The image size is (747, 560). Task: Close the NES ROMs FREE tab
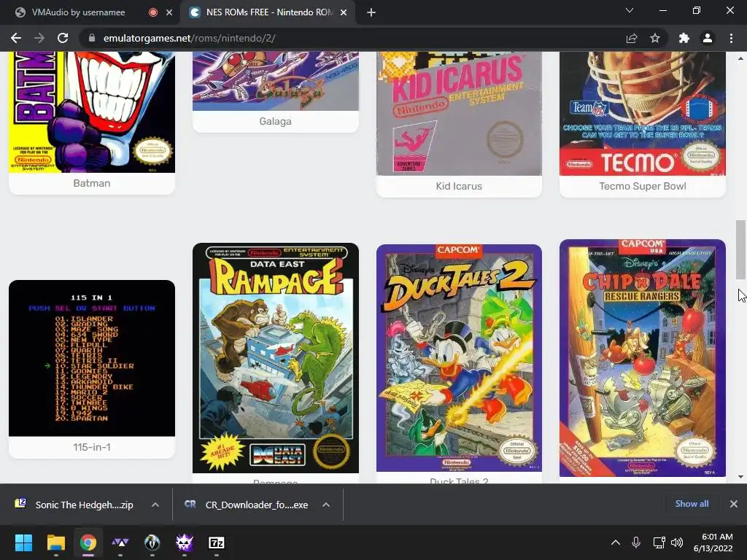pyautogui.click(x=344, y=12)
